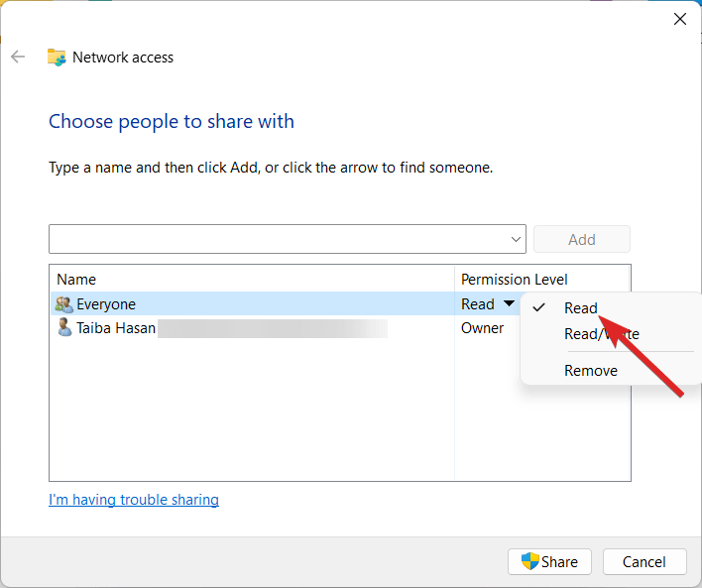Image resolution: width=702 pixels, height=588 pixels.
Task: Click the Taiba Hasan user icon
Action: point(64,328)
